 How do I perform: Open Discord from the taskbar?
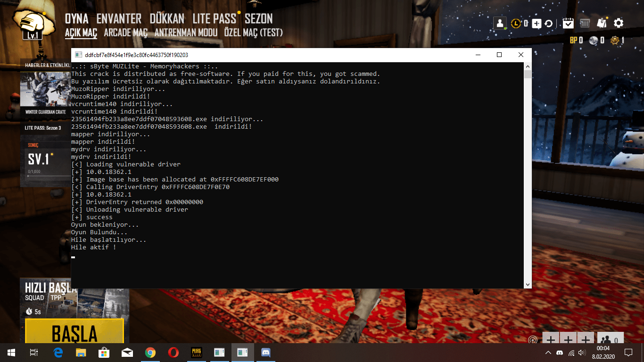tap(265, 352)
